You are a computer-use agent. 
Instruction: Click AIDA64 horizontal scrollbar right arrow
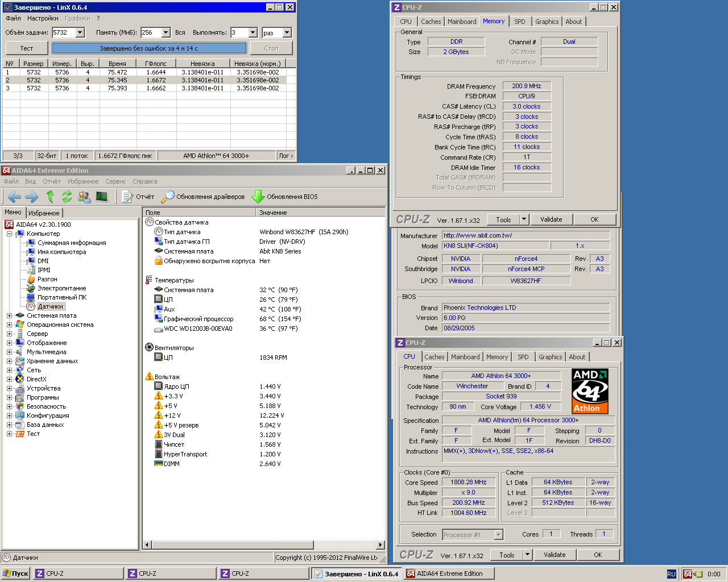point(380,544)
